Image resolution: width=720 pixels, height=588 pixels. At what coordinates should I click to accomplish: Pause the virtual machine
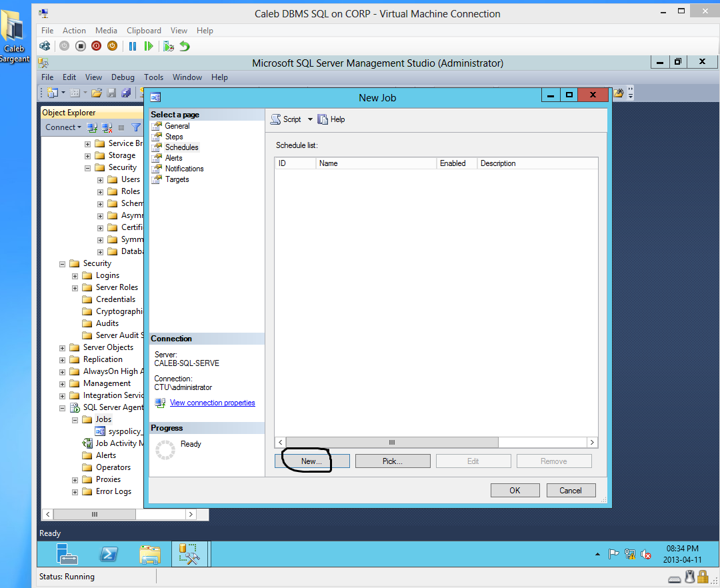click(133, 46)
